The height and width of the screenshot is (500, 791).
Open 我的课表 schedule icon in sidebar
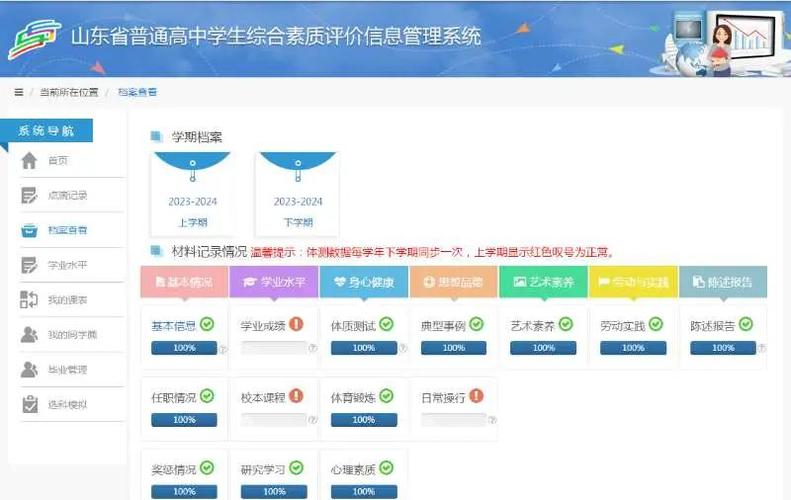tap(29, 299)
